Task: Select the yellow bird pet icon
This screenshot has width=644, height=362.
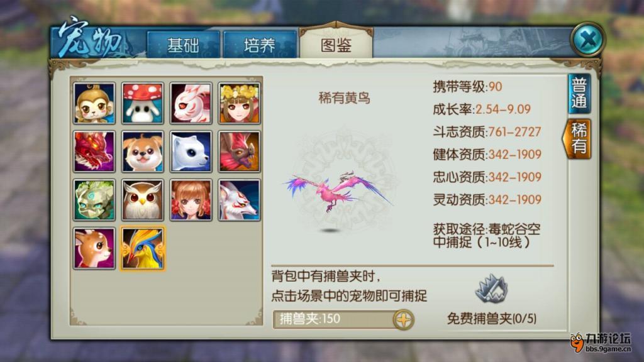Action: click(x=143, y=248)
